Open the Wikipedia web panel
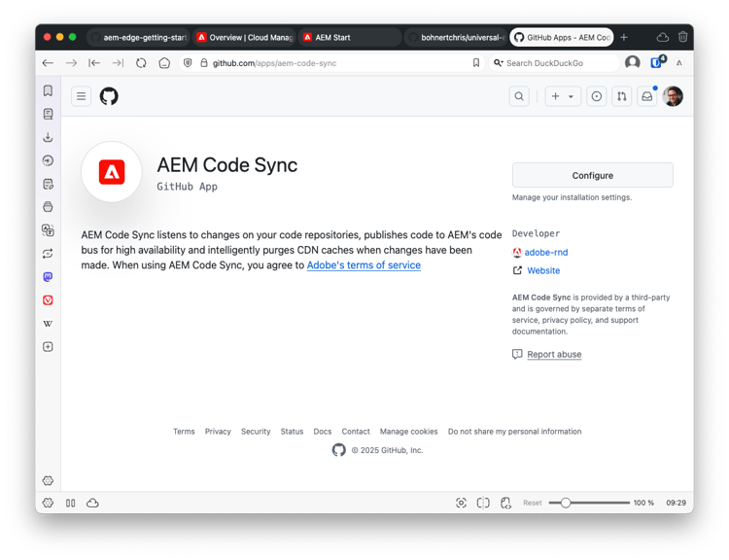This screenshot has height=560, width=729. pos(48,323)
